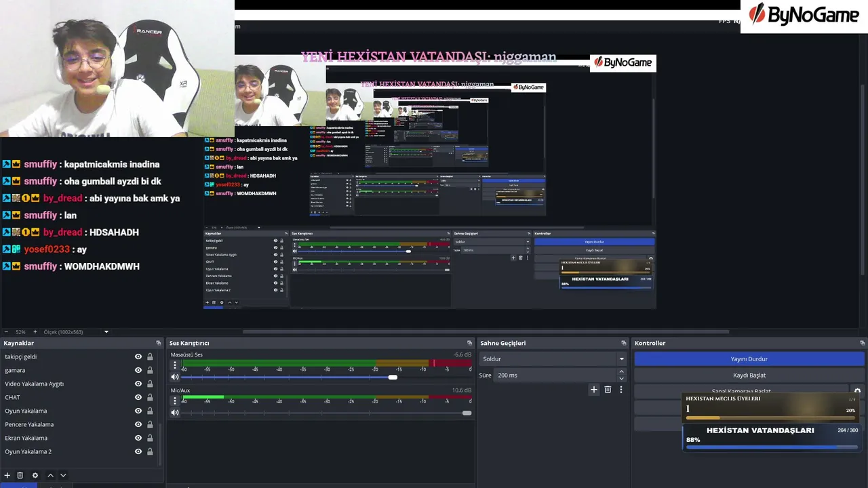Hide the Ekran Yakalama source
This screenshot has width=868, height=488.
[138, 438]
